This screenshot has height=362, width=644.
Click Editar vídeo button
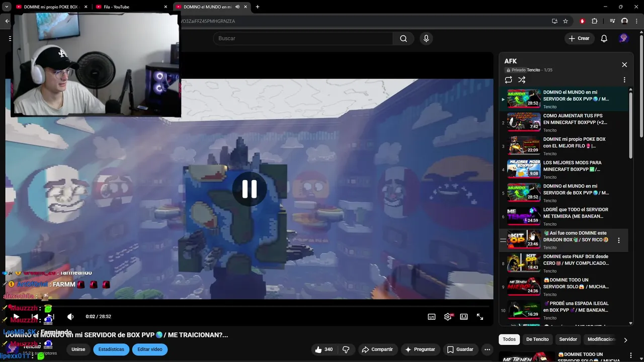[150, 349]
